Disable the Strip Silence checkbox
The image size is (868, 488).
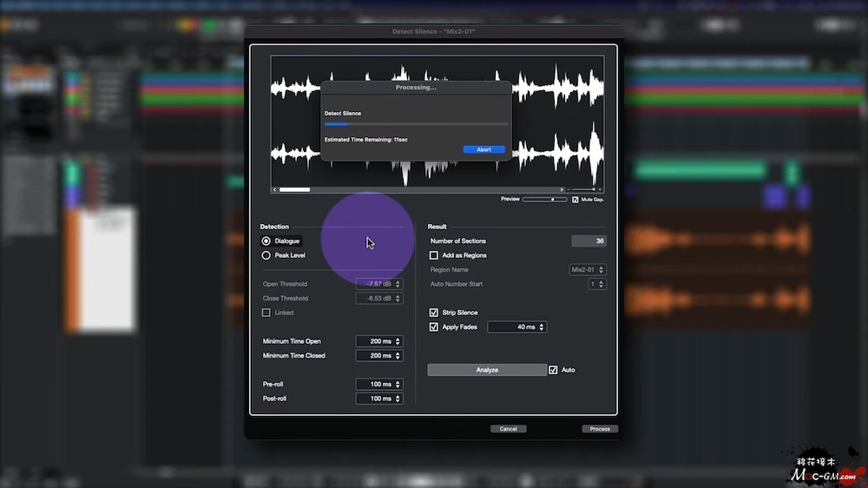434,313
